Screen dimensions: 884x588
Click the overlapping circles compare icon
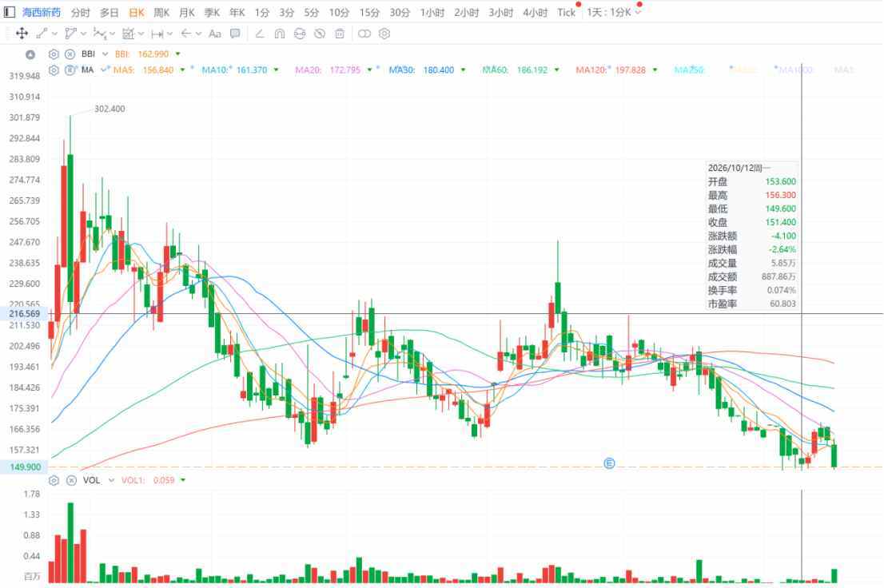pos(364,34)
